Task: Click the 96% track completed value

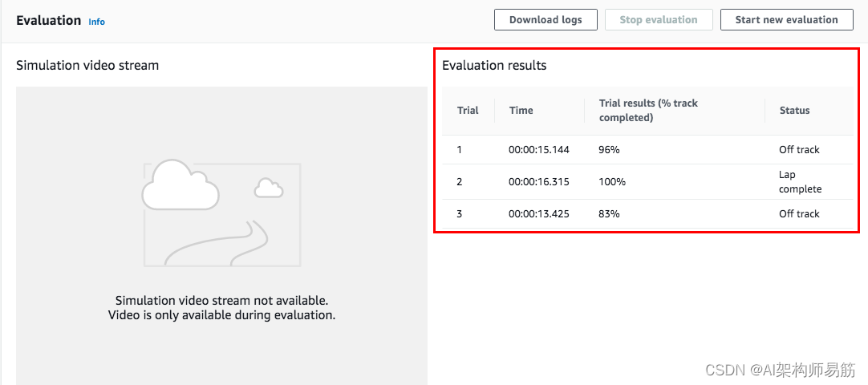Action: point(609,150)
